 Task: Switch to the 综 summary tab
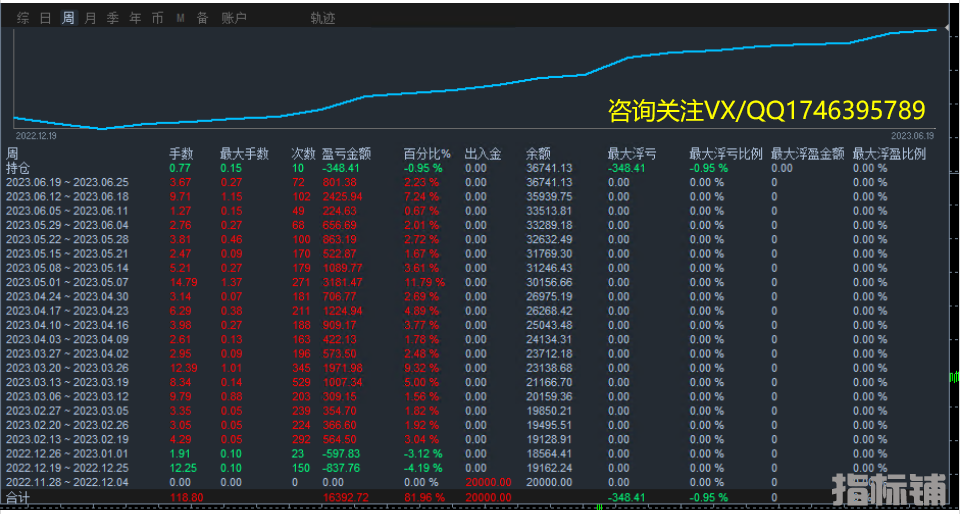coord(23,18)
